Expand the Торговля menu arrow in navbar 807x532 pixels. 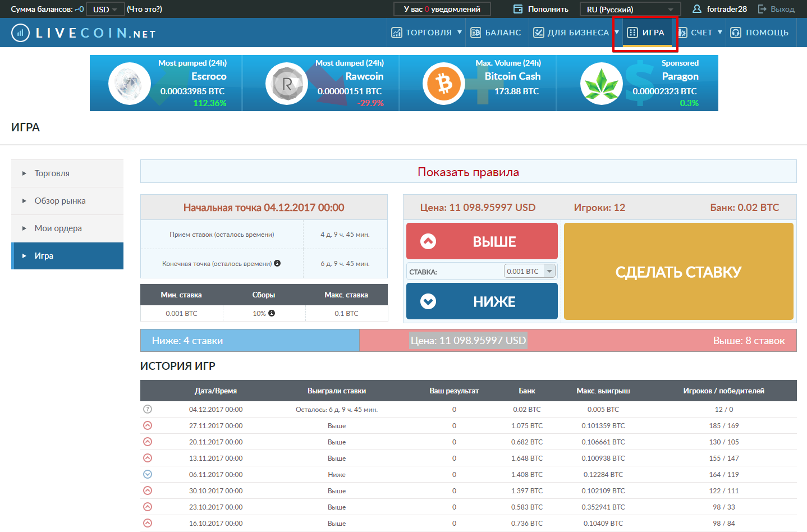tap(460, 32)
